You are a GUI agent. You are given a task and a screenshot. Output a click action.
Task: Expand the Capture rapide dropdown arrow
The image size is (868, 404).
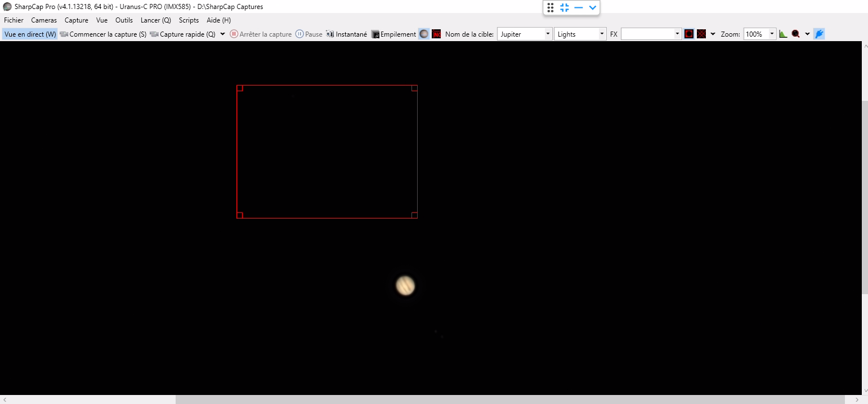click(223, 34)
